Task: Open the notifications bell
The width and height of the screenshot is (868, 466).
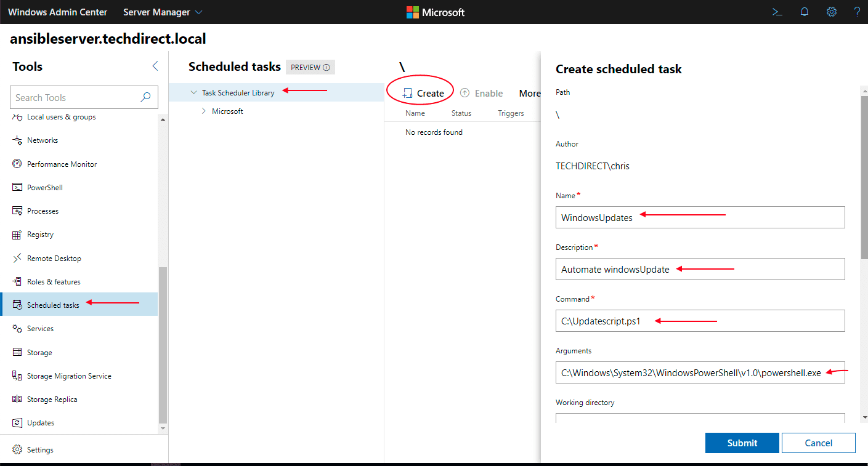Action: [805, 12]
